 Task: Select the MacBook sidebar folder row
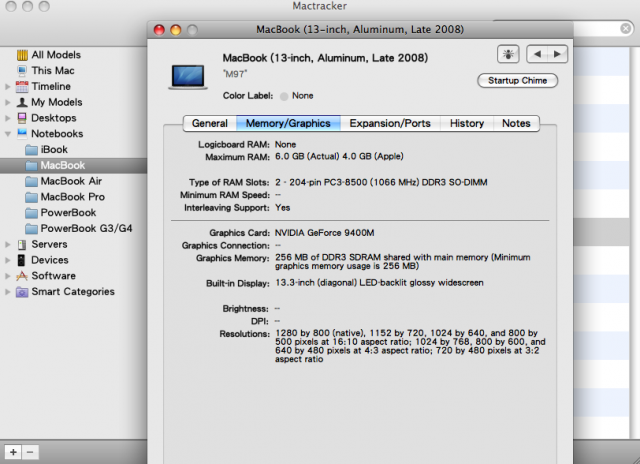(73, 165)
